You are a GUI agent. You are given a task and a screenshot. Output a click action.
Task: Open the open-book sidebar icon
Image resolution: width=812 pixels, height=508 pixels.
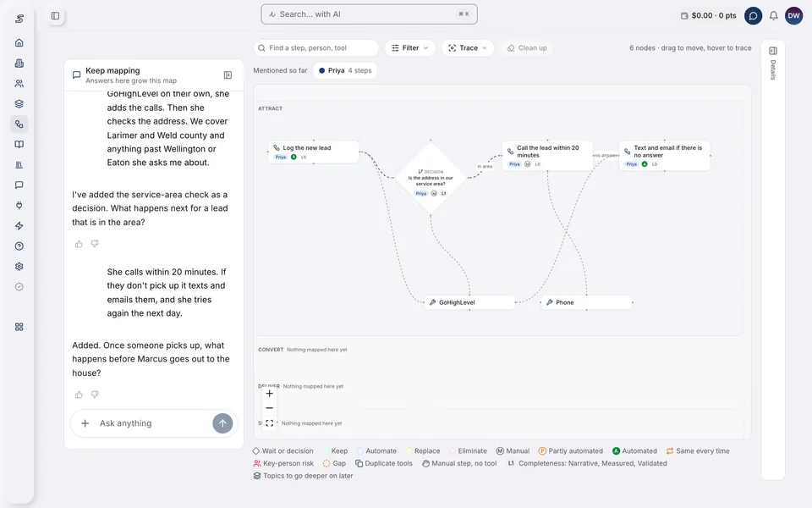(19, 145)
